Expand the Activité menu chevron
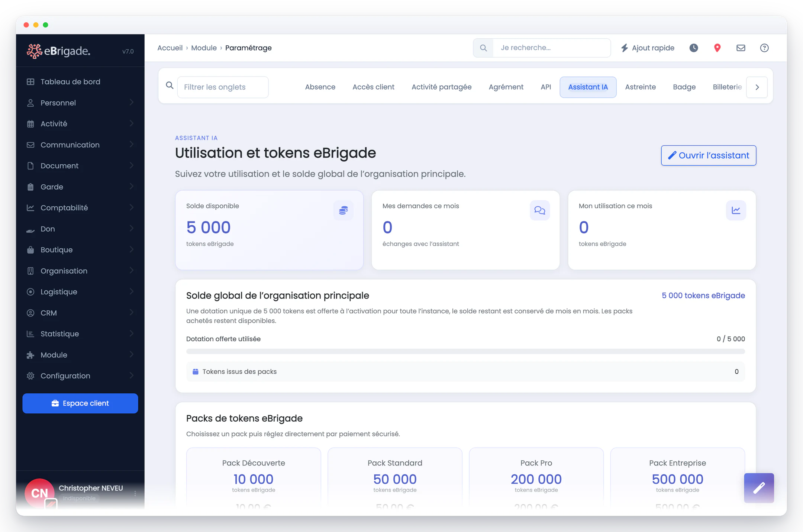The width and height of the screenshot is (803, 532). click(x=131, y=123)
